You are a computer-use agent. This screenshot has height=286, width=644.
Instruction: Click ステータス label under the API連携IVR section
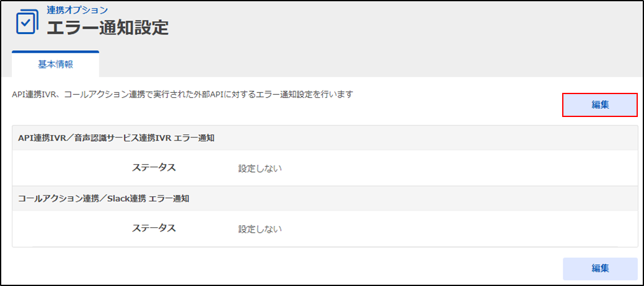[x=154, y=167]
